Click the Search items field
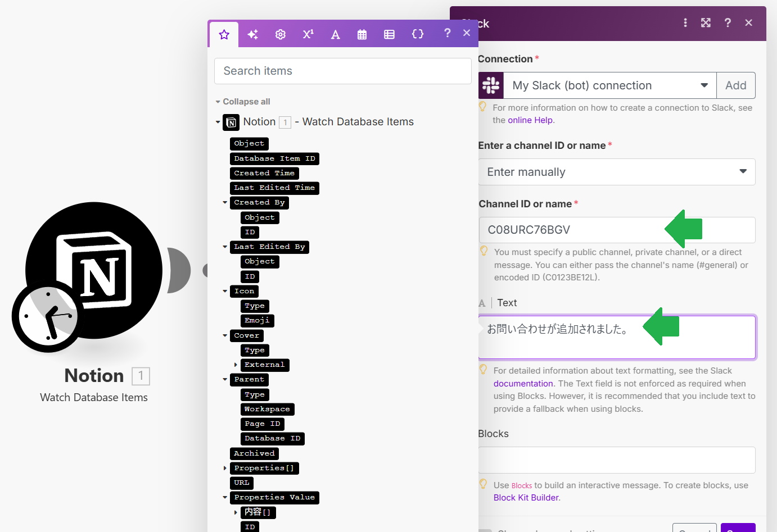The height and width of the screenshot is (532, 777). pyautogui.click(x=343, y=71)
